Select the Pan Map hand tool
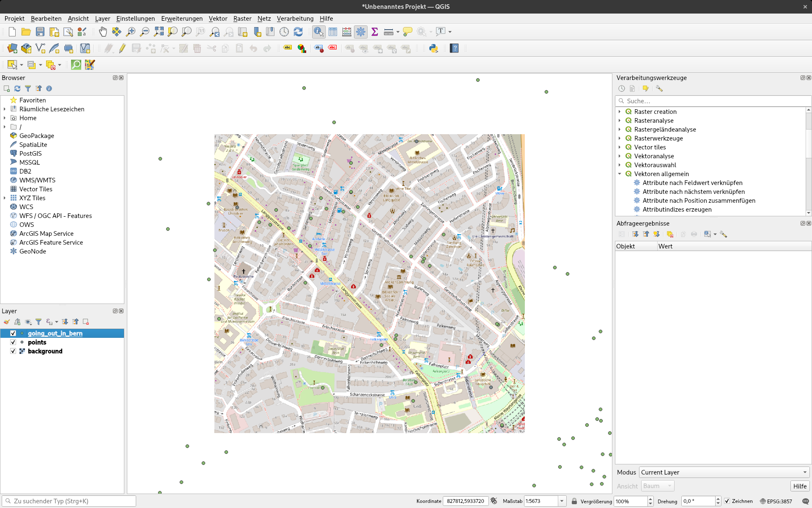Screen dimensions: 812x508 [103, 32]
